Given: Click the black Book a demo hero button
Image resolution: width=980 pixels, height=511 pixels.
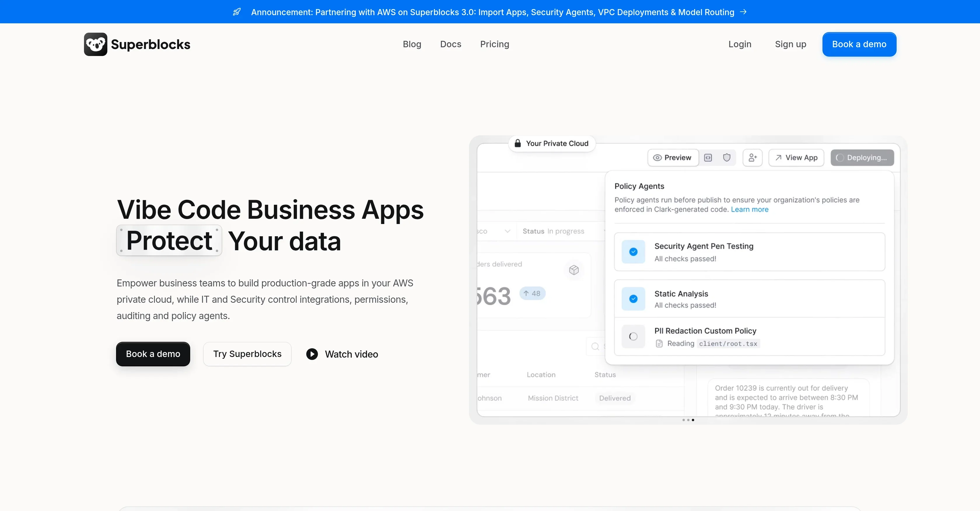Looking at the screenshot, I should pyautogui.click(x=153, y=354).
